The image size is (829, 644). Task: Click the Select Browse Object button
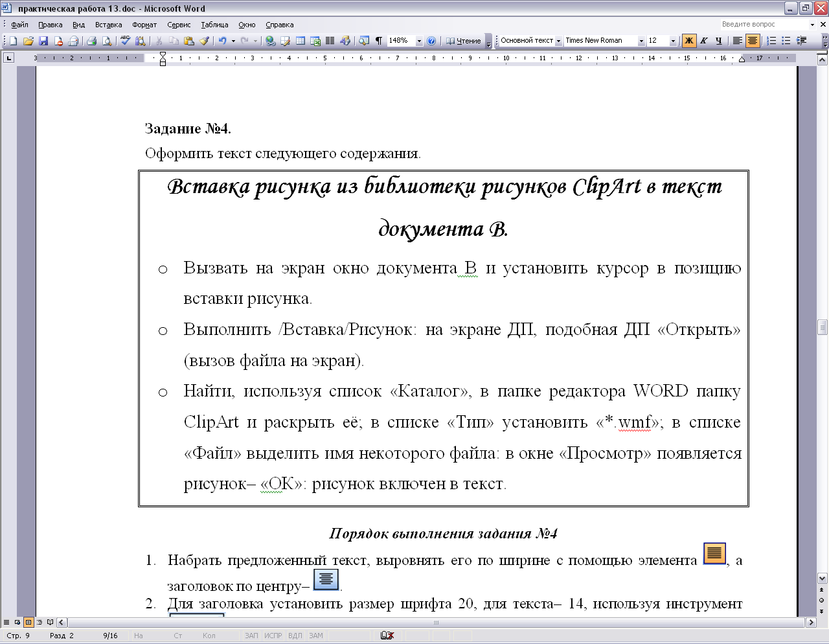click(x=823, y=600)
